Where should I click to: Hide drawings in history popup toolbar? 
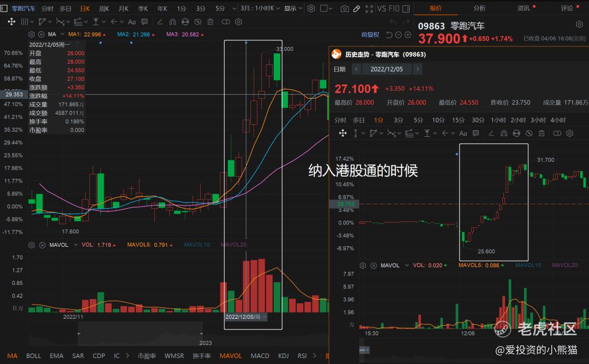(x=529, y=133)
